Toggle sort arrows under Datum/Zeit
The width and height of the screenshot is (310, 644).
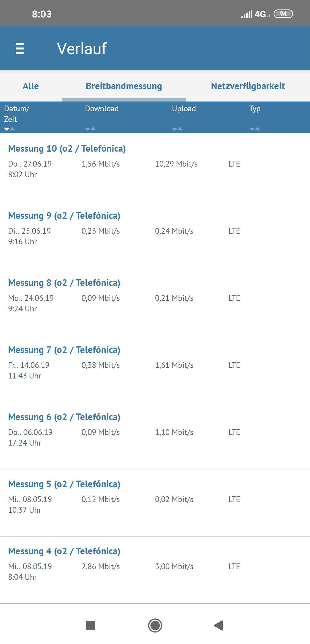pyautogui.click(x=9, y=129)
